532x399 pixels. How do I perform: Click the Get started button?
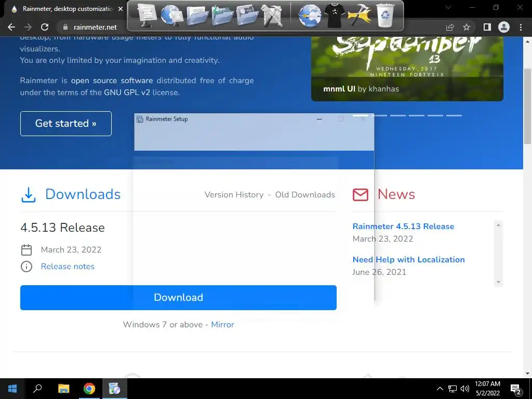pos(66,124)
